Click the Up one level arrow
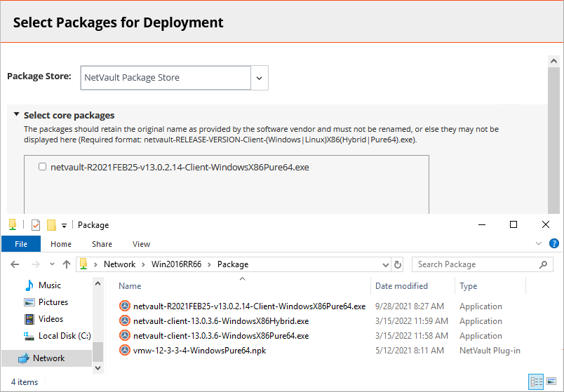The image size is (564, 392). pos(67,264)
